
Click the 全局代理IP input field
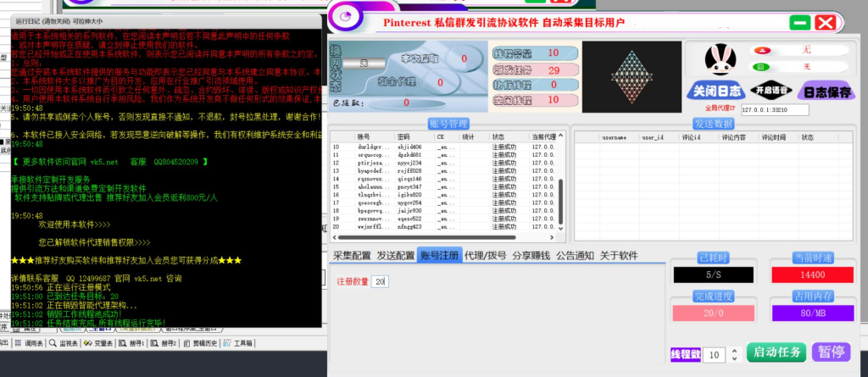[775, 110]
